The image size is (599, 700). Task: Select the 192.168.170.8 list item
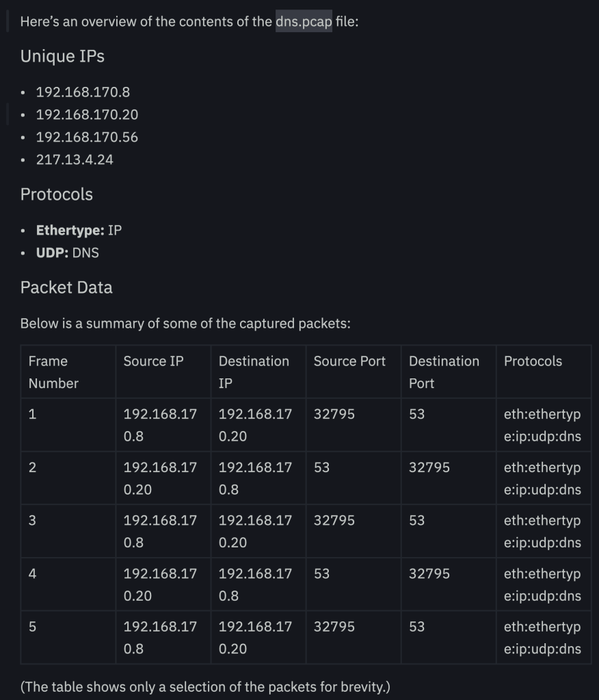tap(83, 92)
